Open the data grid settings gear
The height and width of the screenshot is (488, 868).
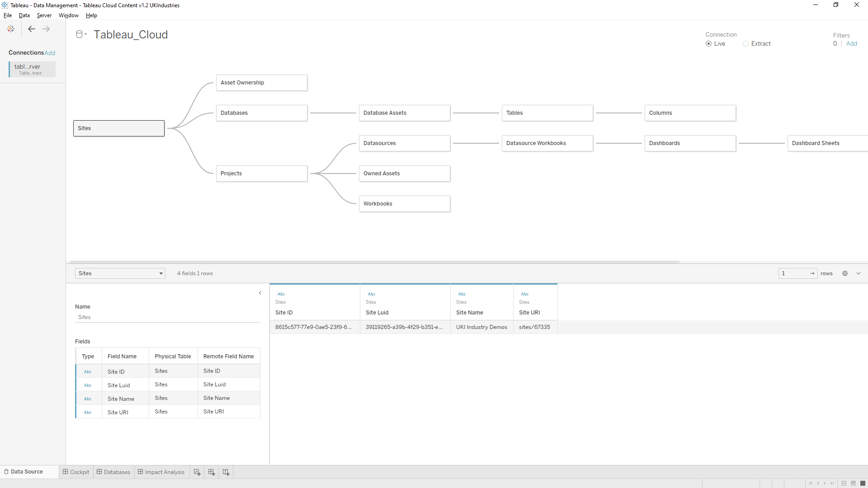pos(845,273)
